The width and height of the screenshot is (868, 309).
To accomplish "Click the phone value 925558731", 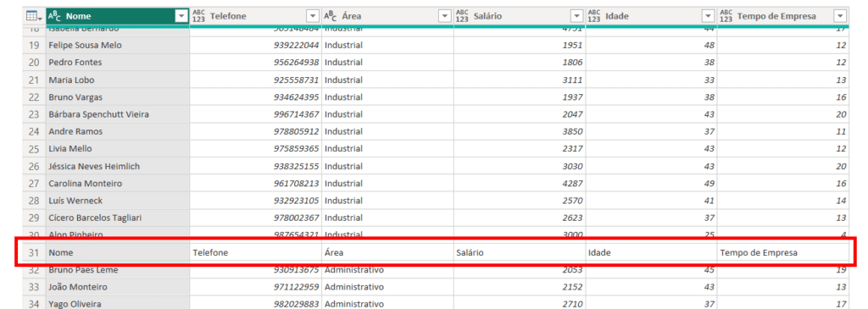I will click(296, 80).
